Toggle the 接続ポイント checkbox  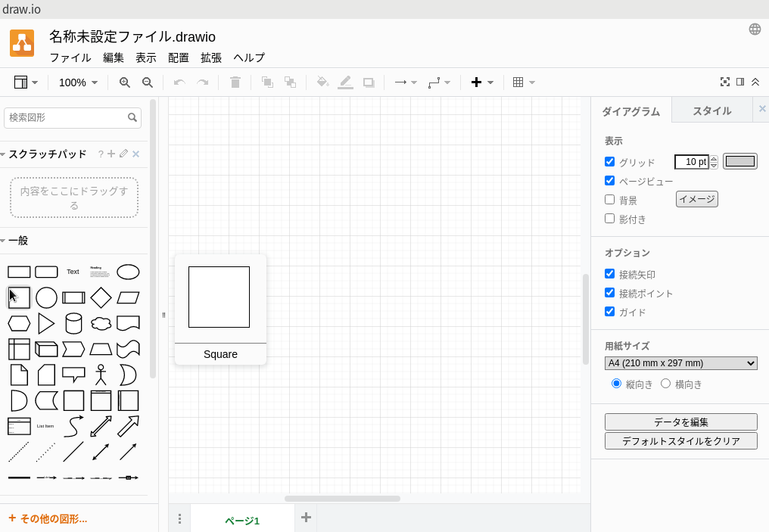coord(609,293)
